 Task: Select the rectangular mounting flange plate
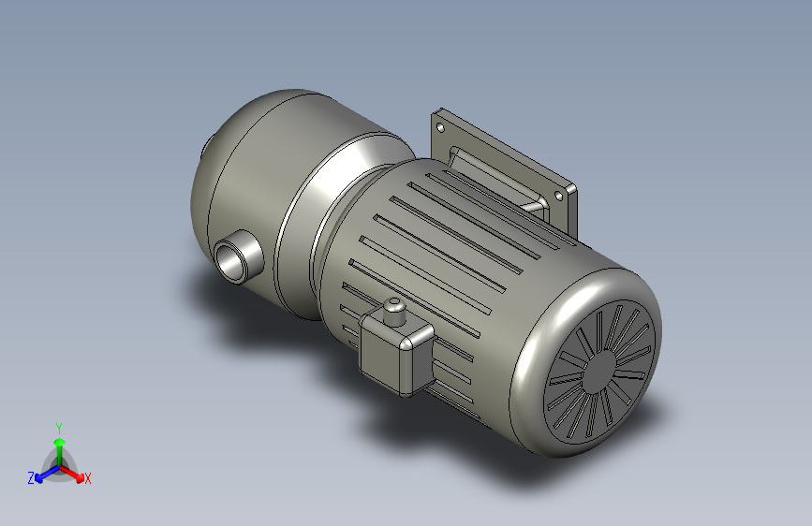pos(505,175)
